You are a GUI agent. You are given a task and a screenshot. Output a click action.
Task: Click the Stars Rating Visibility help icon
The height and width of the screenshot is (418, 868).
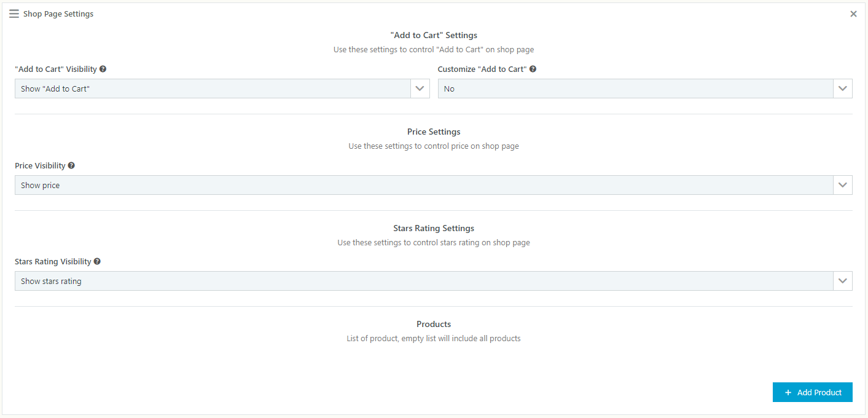tap(97, 261)
